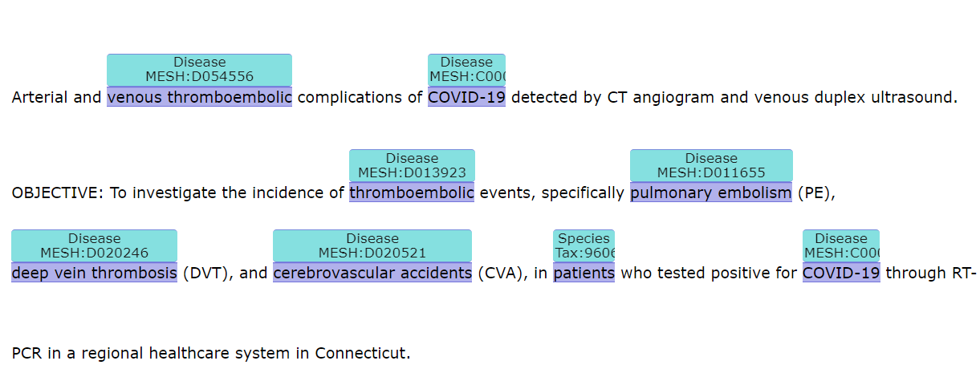Select the highlighted "deep vein thrombosis" entity
The width and height of the screenshot is (980, 377).
click(94, 274)
